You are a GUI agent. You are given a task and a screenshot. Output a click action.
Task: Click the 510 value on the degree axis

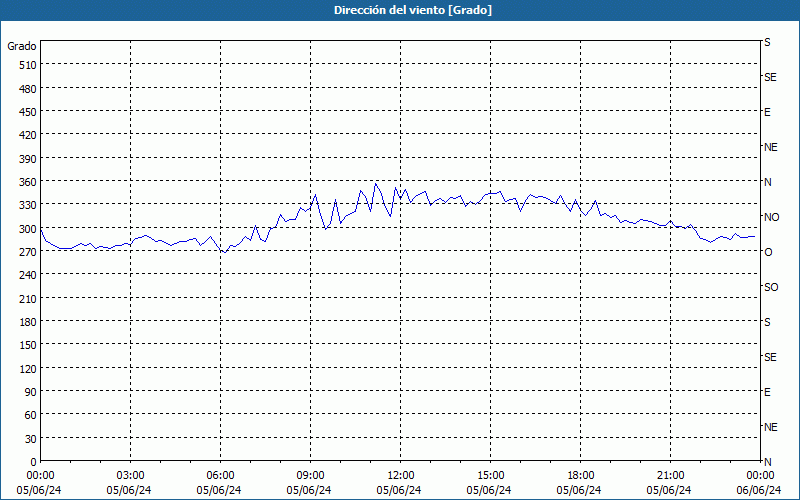(x=28, y=65)
